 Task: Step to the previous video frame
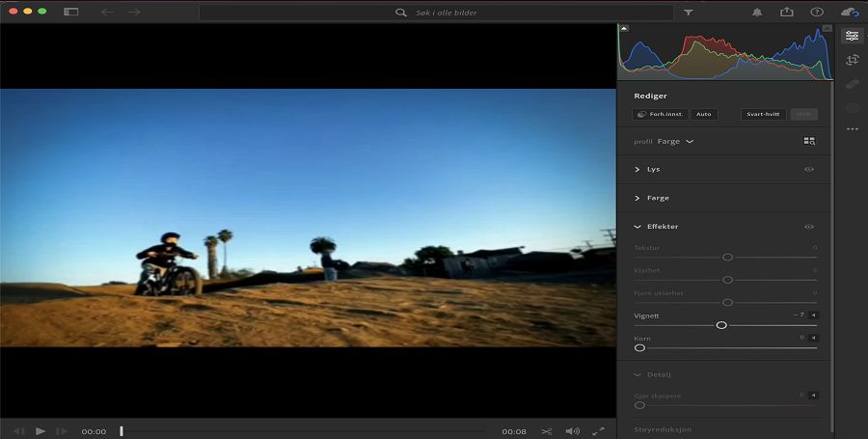click(19, 431)
